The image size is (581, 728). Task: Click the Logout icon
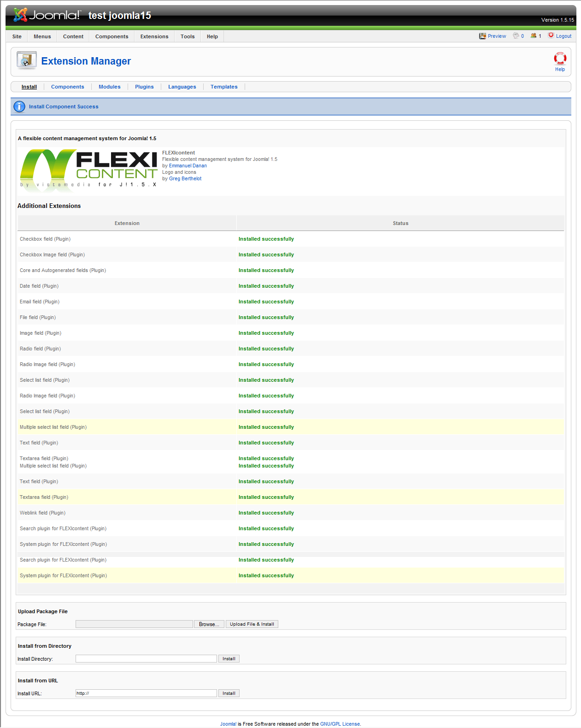(x=551, y=35)
